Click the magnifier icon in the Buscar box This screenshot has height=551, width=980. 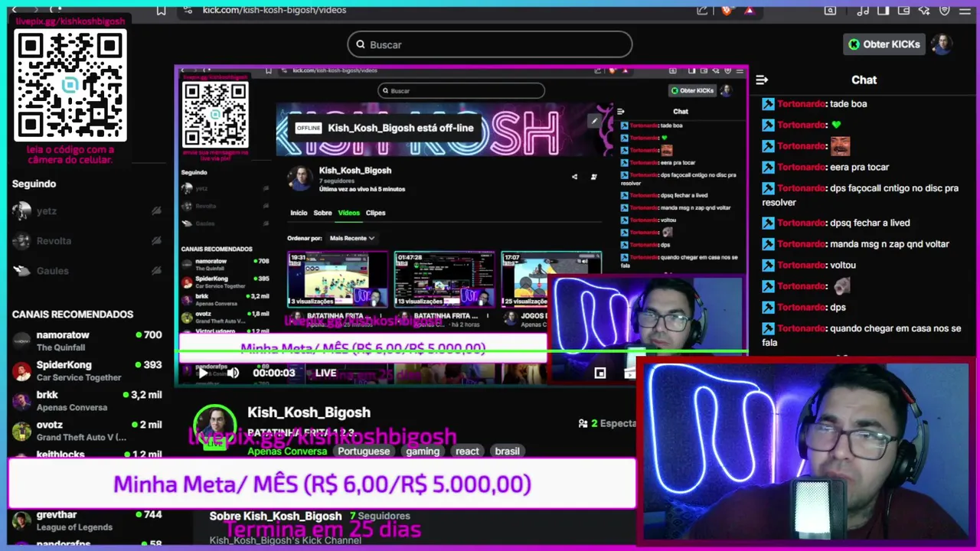click(361, 44)
